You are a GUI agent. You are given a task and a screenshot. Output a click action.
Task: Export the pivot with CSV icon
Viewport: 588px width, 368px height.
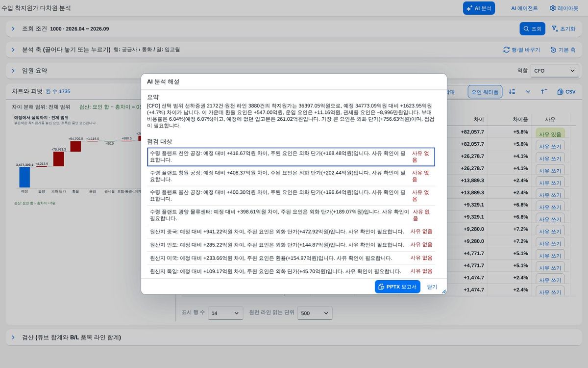click(x=566, y=92)
